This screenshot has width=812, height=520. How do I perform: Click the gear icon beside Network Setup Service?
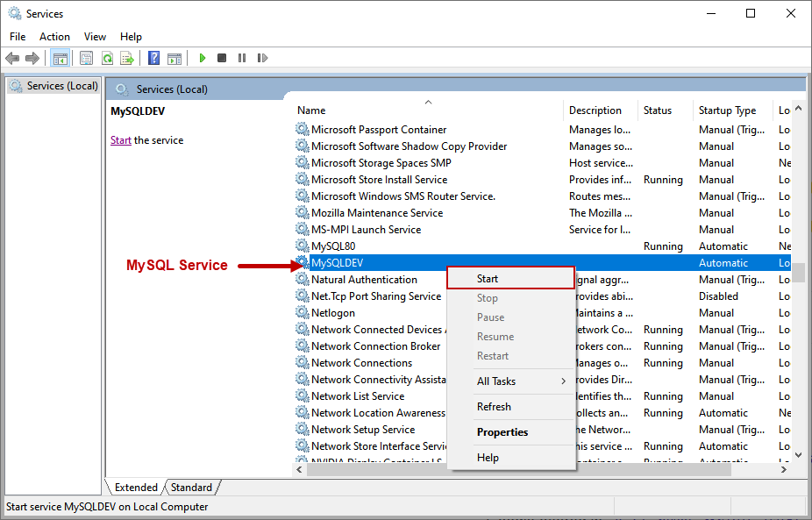pos(303,429)
